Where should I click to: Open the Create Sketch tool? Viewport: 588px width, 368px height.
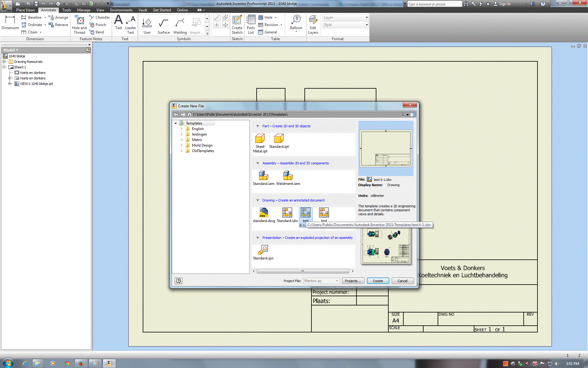tap(237, 25)
